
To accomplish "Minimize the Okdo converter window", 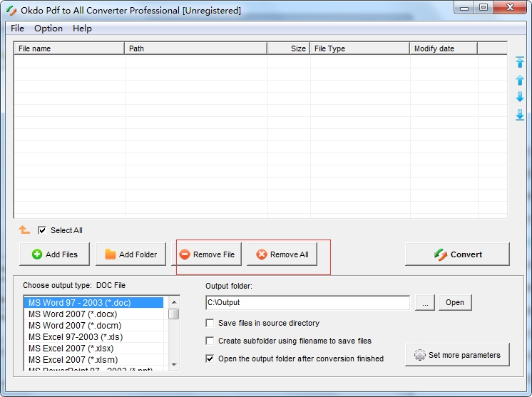I will coord(464,8).
